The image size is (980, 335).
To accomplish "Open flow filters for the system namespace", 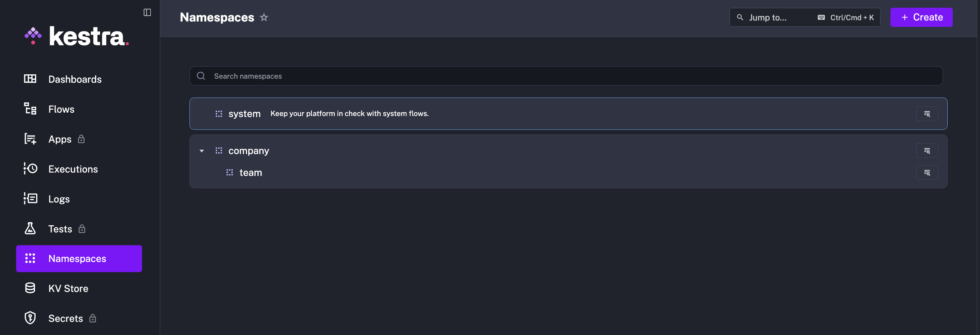I will point(927,113).
